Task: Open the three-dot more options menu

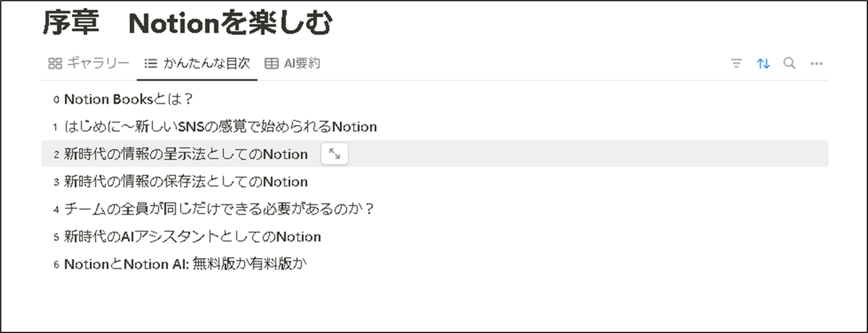Action: 817,63
